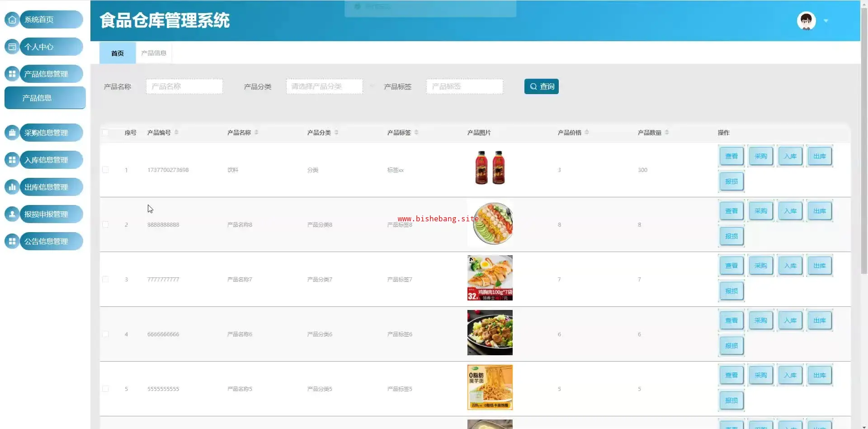Click 查看 for the 产品名称8 row
868x429 pixels.
731,211
